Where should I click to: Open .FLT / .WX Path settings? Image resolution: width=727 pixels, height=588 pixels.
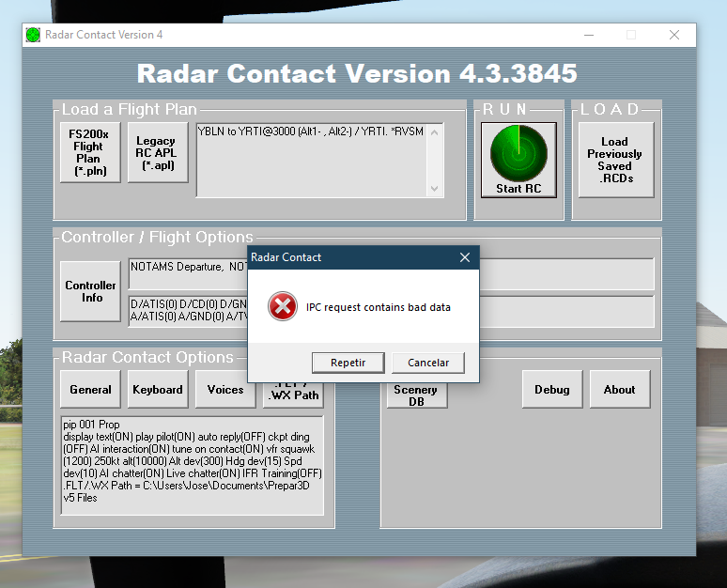(293, 395)
